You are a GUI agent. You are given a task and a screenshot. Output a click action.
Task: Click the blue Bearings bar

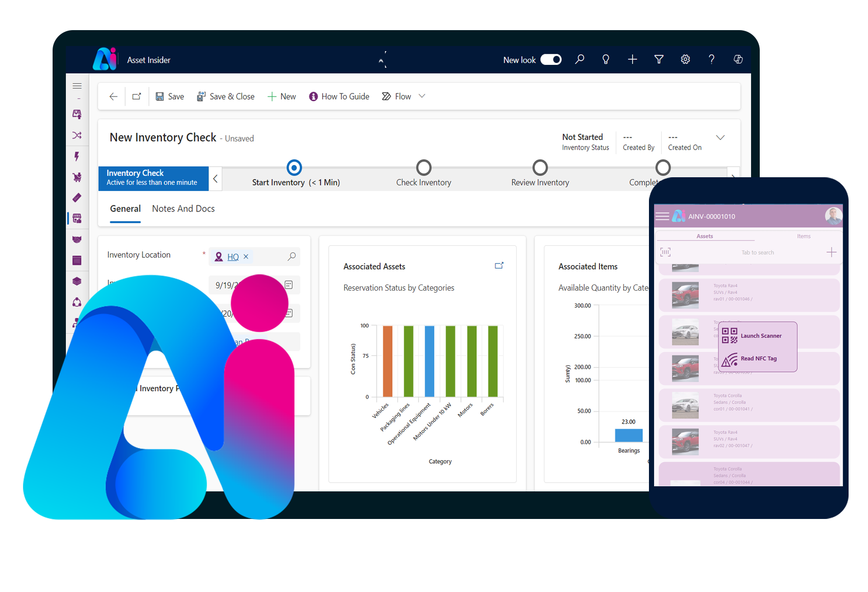(x=629, y=435)
